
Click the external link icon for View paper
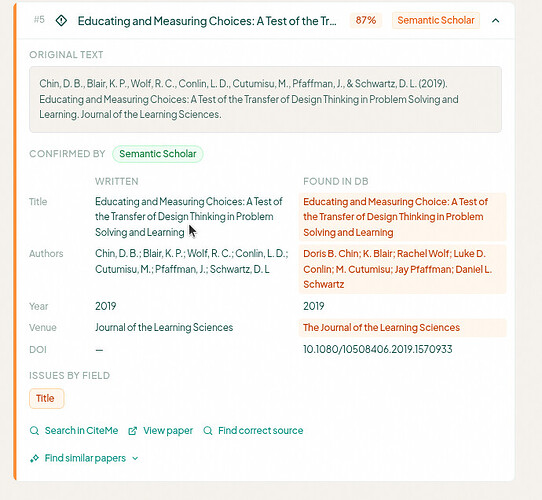click(132, 431)
